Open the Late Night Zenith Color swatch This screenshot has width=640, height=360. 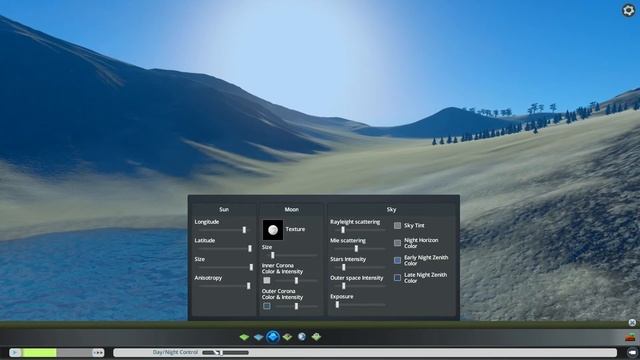397,278
